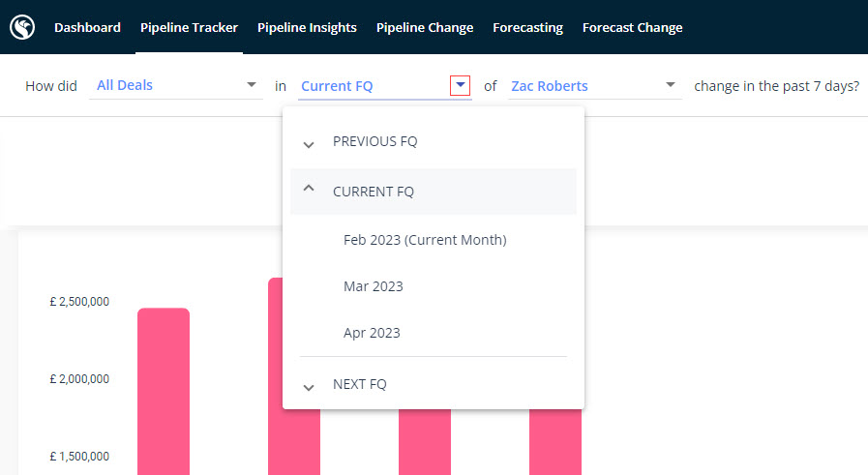Switch to Pipeline Tracker tab
Viewport: 868px width, 475px height.
click(x=189, y=27)
